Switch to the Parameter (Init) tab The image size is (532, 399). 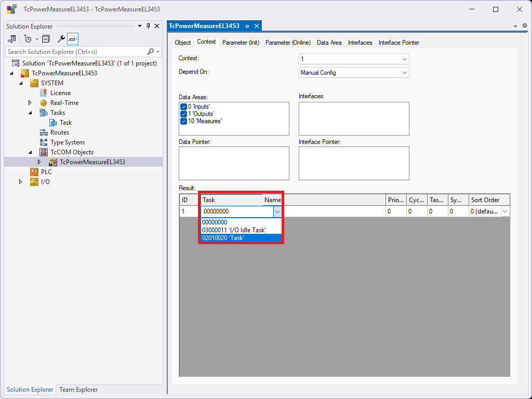pyautogui.click(x=241, y=43)
